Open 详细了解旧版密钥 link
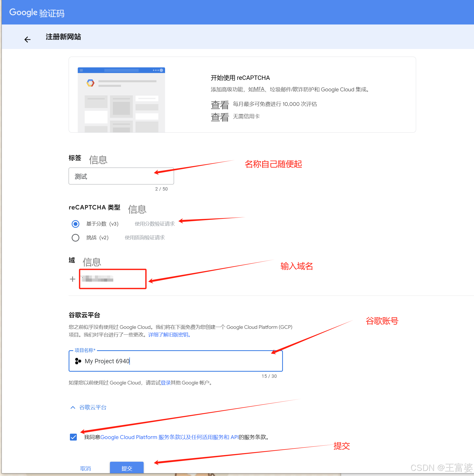Screen dimensions: 474x476 click(169, 335)
